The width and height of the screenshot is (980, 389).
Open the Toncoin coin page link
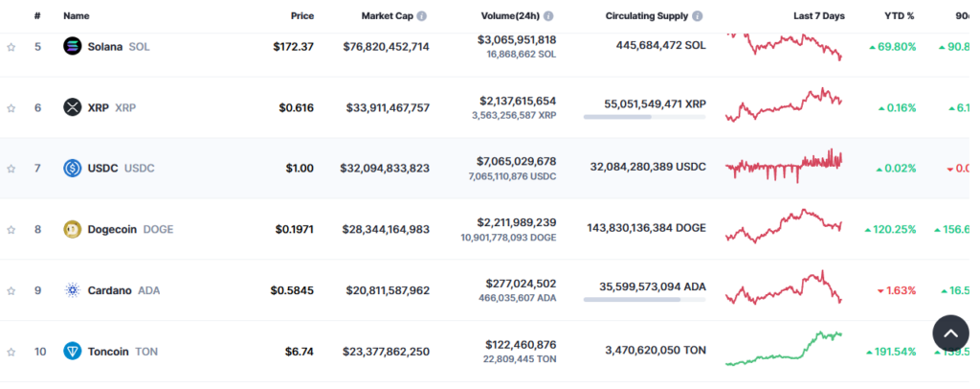(x=122, y=352)
